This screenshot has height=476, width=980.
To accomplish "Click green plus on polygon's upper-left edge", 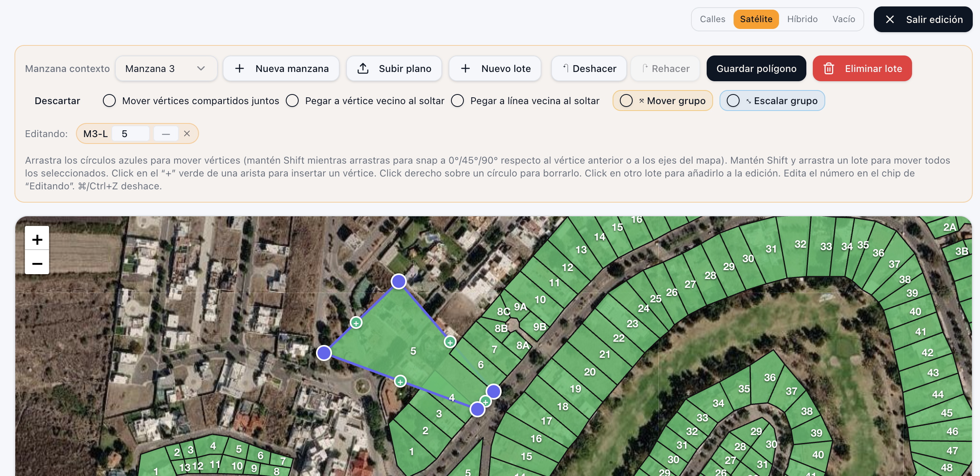I will 356,322.
